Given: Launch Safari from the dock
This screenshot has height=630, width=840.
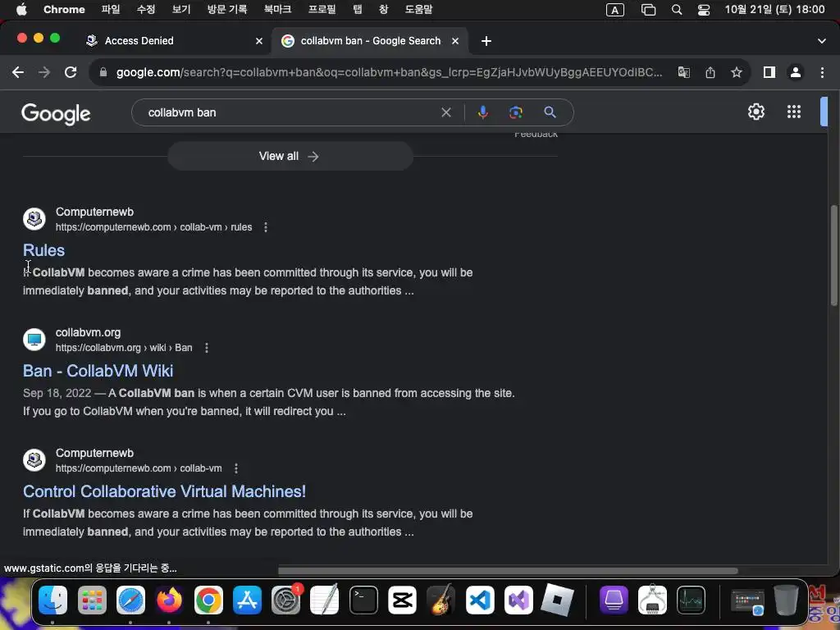Looking at the screenshot, I should coord(130,600).
